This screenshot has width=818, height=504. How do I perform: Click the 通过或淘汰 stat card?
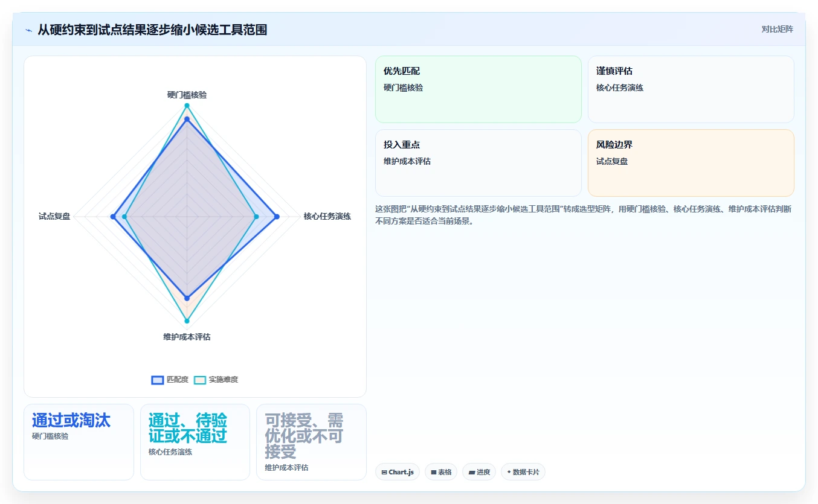(x=79, y=442)
